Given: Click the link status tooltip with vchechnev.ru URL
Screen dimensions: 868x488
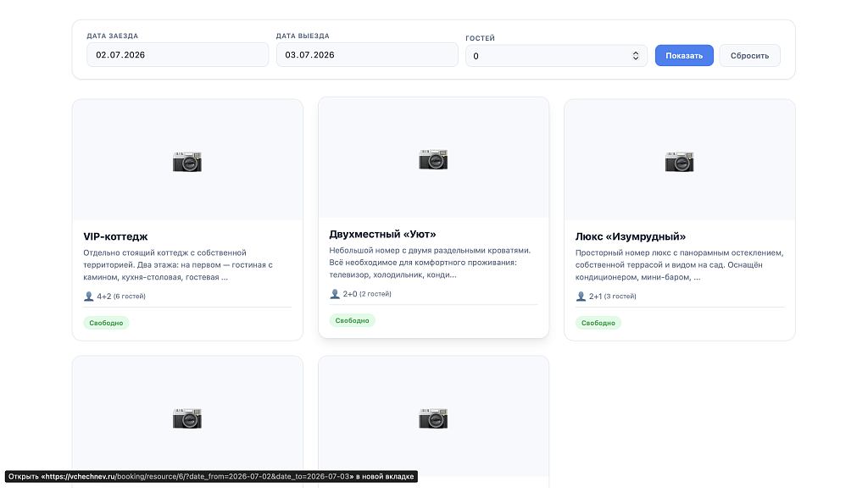Looking at the screenshot, I should click(x=211, y=476).
